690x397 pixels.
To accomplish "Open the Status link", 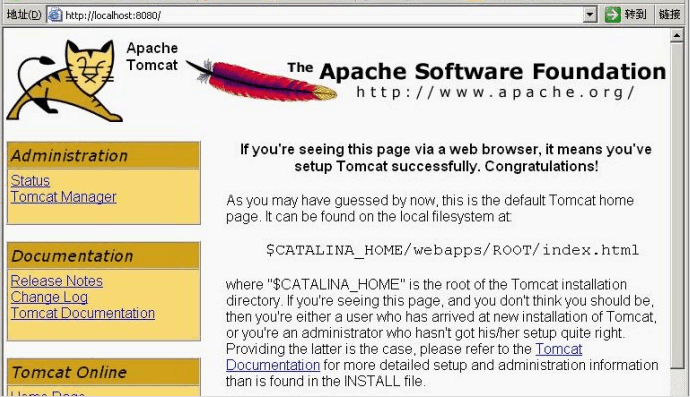I will pos(30,180).
